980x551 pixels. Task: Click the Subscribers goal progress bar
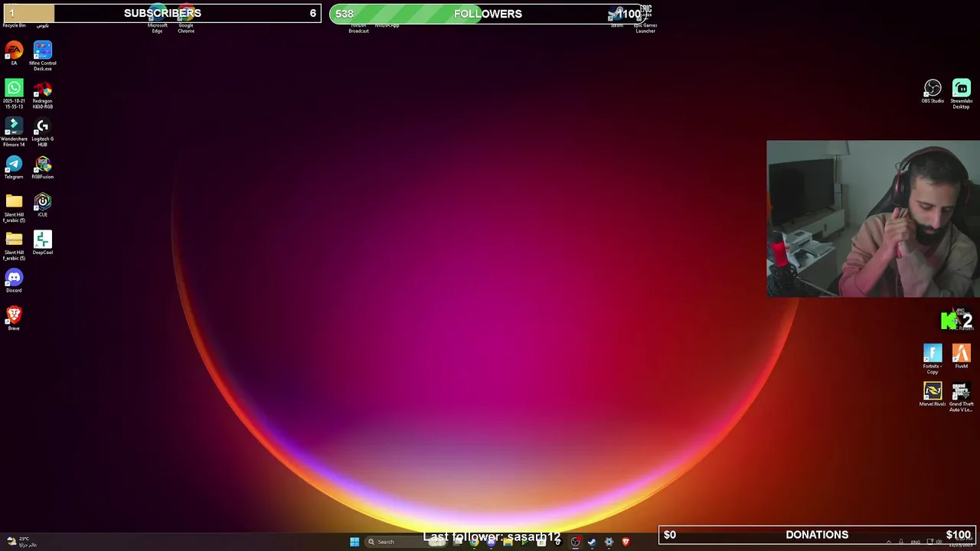coord(162,13)
